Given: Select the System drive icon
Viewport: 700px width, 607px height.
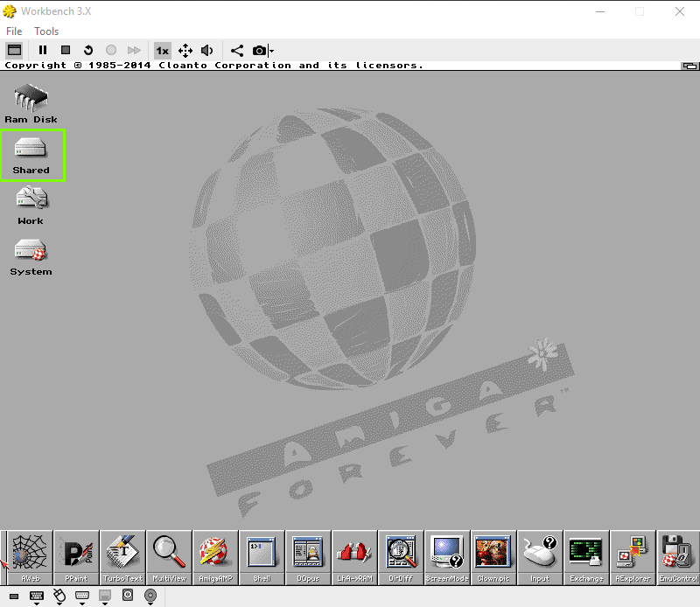Looking at the screenshot, I should [x=31, y=256].
